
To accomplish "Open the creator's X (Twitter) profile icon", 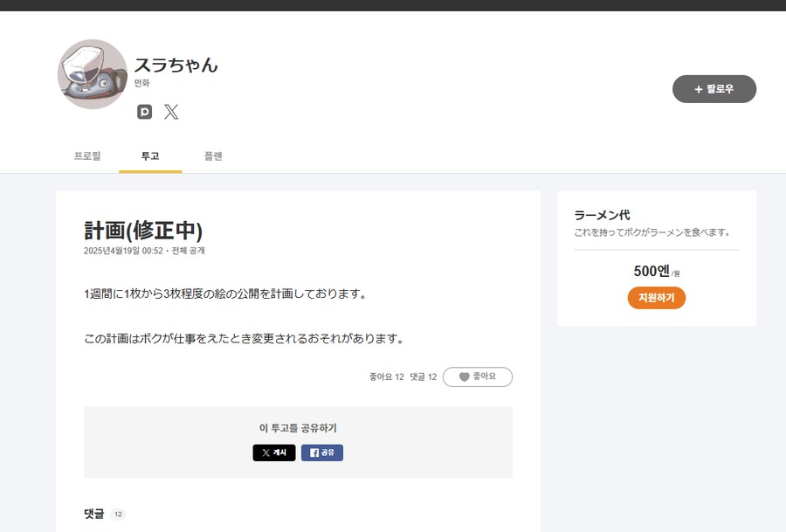I will coord(171,112).
